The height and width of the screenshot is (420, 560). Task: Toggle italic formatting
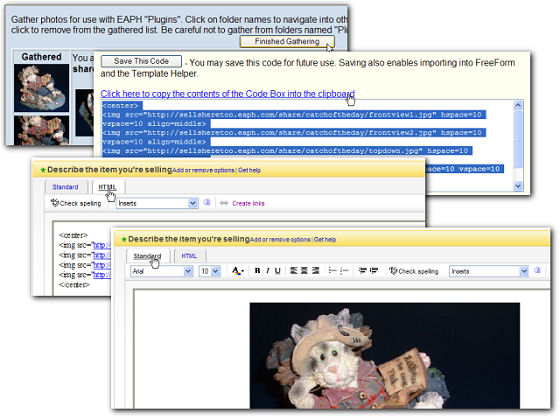(268, 271)
